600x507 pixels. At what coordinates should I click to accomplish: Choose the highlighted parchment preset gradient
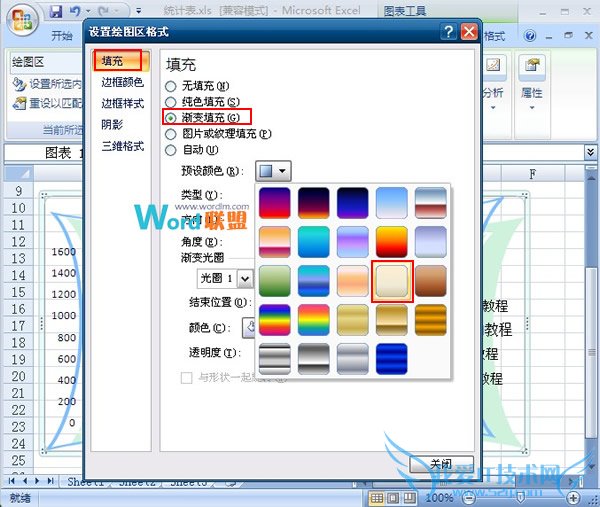point(392,281)
